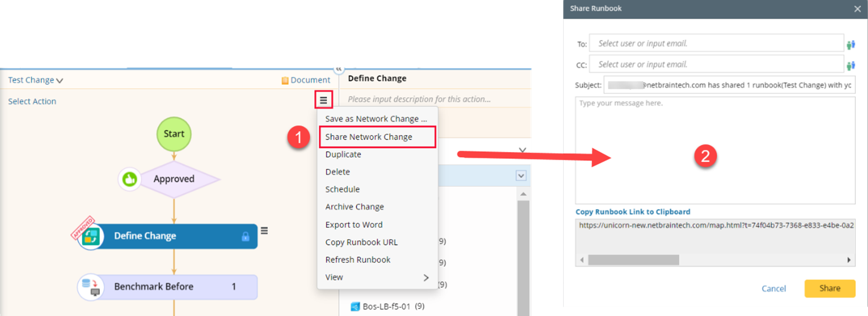Click Copy Runbook Link to Clipboard

coord(633,212)
